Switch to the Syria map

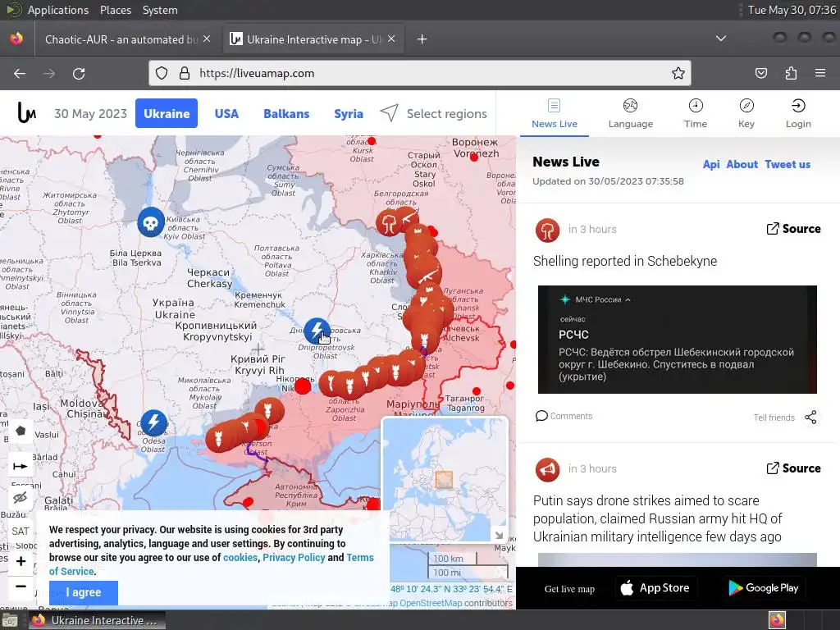[x=348, y=113]
